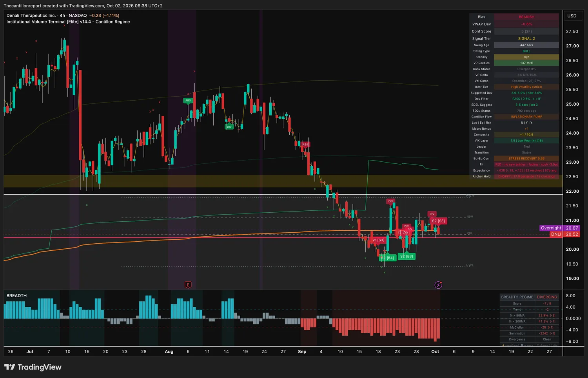
Task: Click the red ABS signal label
Action: (305, 145)
